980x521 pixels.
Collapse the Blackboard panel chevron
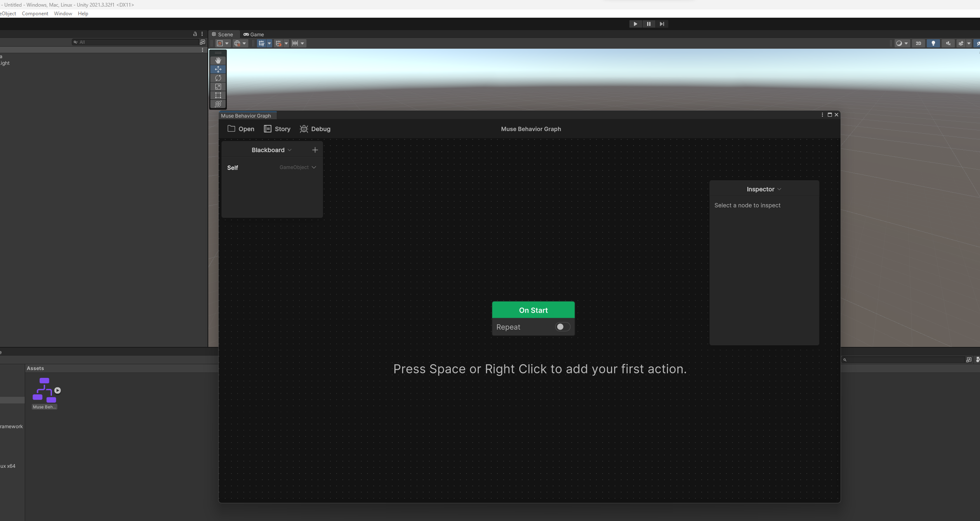(x=290, y=150)
